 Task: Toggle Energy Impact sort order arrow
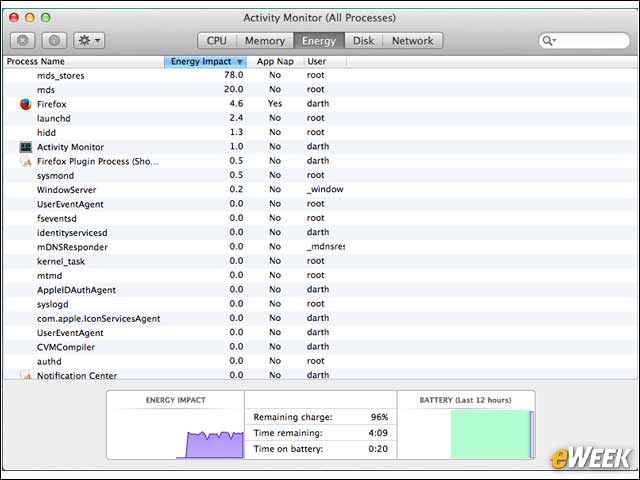pyautogui.click(x=240, y=62)
